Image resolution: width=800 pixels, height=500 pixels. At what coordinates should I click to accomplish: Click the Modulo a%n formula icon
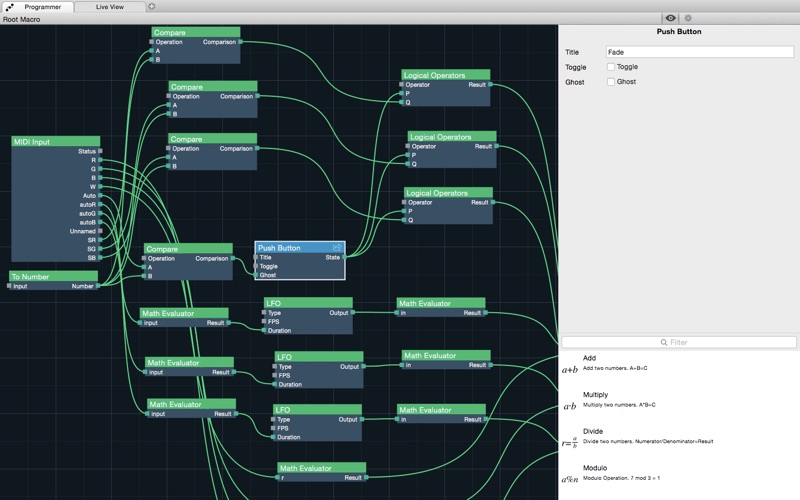(x=570, y=480)
